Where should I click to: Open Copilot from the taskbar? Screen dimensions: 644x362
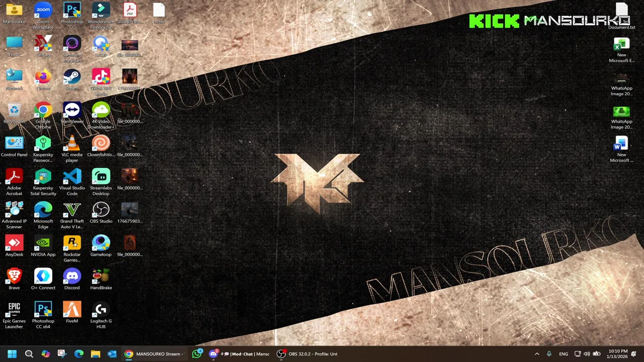(45, 354)
